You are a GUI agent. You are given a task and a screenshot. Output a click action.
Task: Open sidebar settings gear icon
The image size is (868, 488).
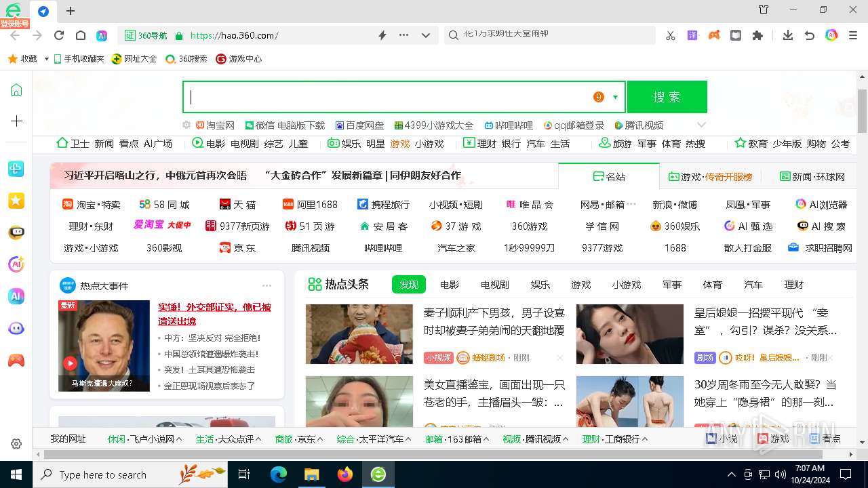(16, 444)
